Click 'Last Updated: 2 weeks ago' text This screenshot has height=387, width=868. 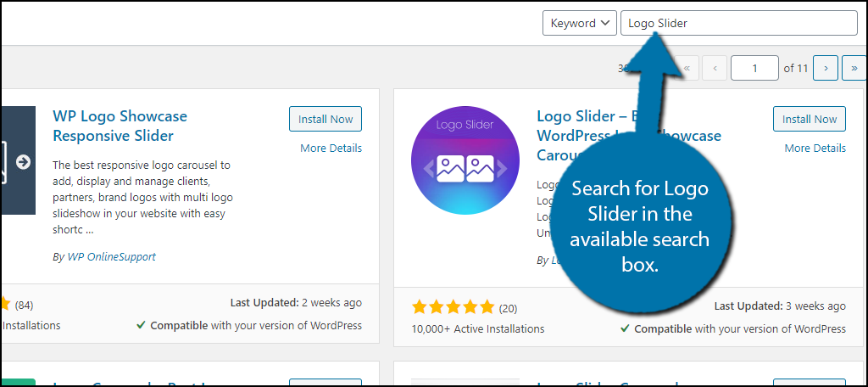296,303
